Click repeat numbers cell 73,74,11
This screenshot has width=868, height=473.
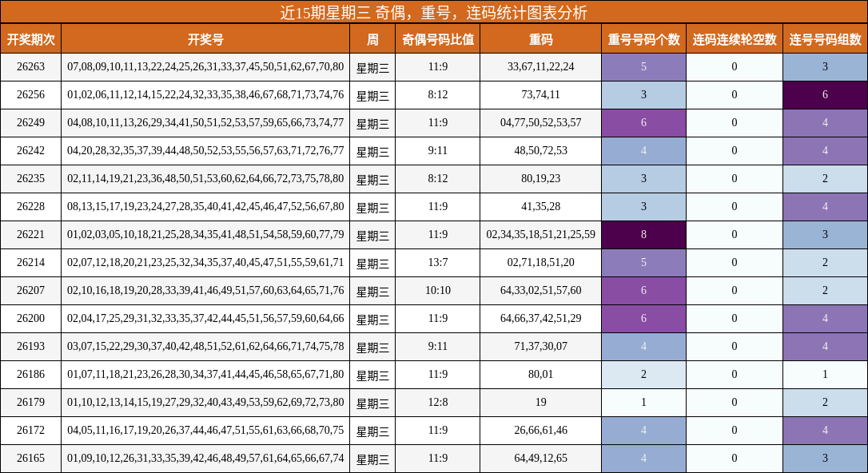coord(541,94)
